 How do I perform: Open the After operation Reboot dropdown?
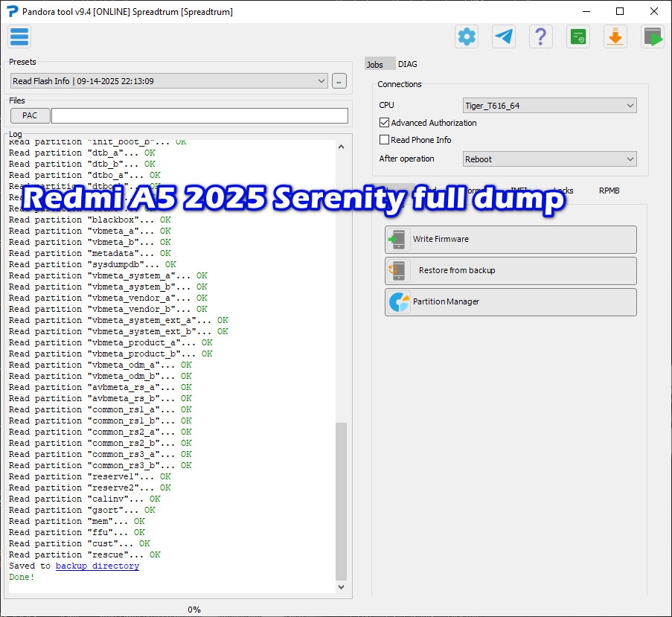pos(630,159)
